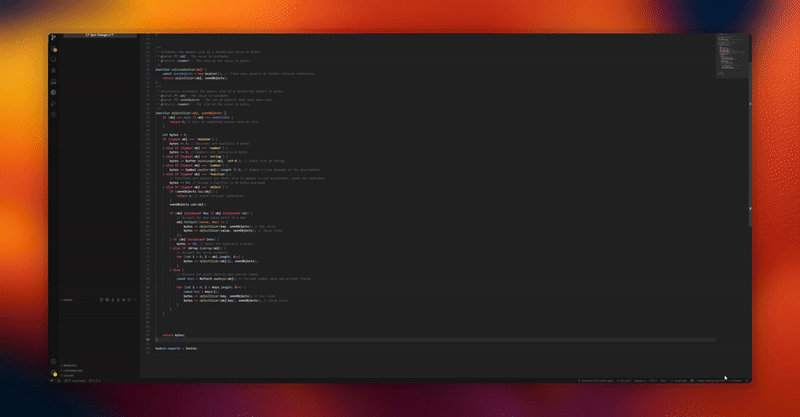800x417 pixels.
Task: Open the Explorer icon with notification badge
Action: (x=54, y=50)
